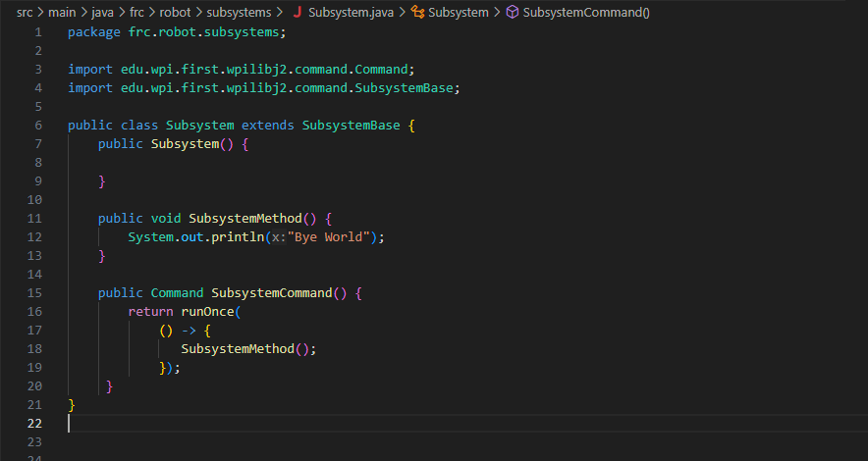Image resolution: width=868 pixels, height=461 pixels.
Task: Click the closing yellow brace on line 21
Action: [x=72, y=405]
